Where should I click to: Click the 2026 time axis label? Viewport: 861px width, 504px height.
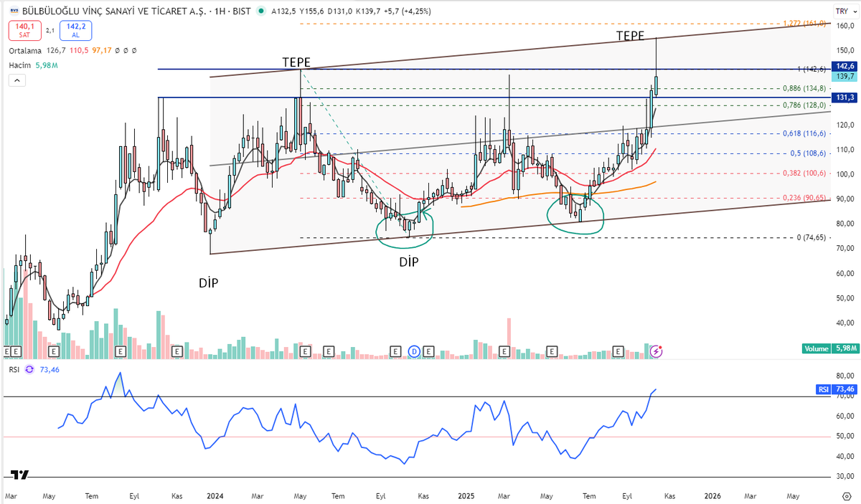point(712,496)
